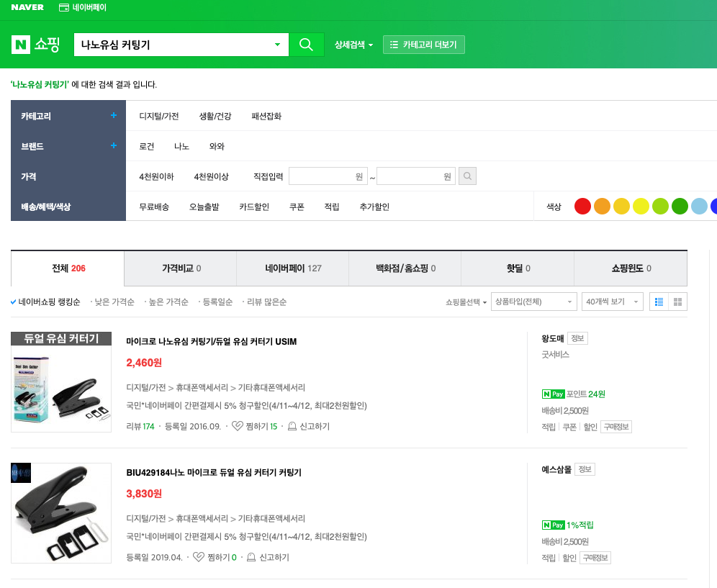Image resolution: width=717 pixels, height=588 pixels.
Task: Select price filter 4천원이하
Action: pyautogui.click(x=156, y=176)
